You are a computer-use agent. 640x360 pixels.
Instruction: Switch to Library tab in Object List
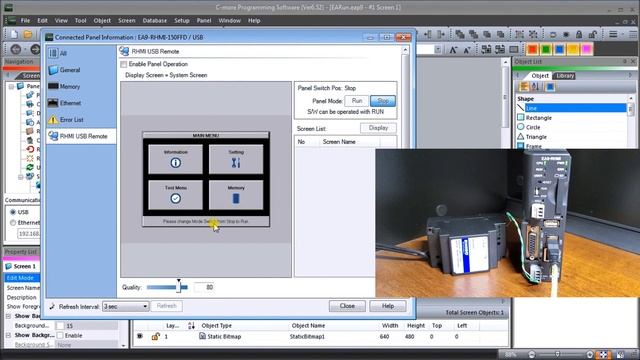pyautogui.click(x=565, y=76)
